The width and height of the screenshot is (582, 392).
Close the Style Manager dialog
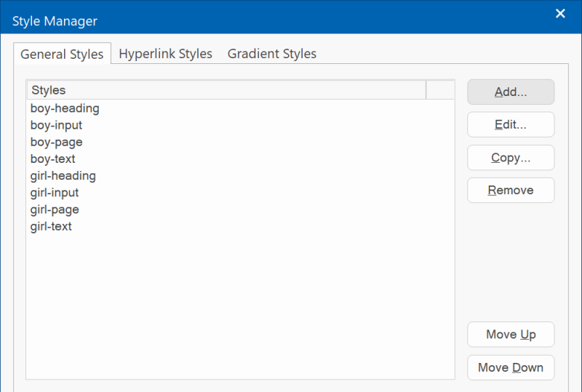click(560, 13)
